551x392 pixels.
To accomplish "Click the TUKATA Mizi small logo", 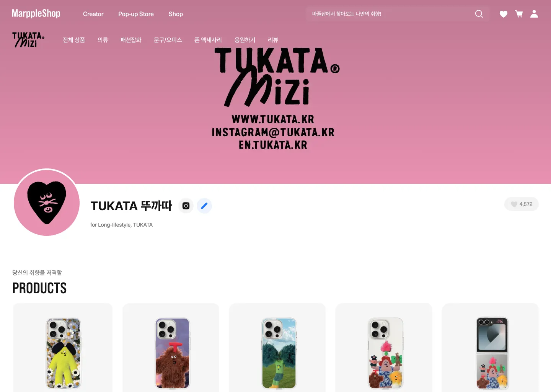I will click(28, 40).
